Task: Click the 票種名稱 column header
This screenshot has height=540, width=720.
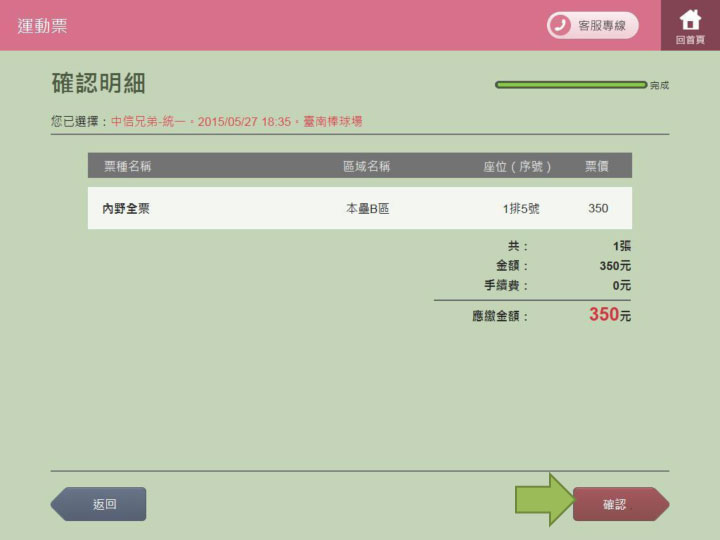Action: click(x=128, y=166)
